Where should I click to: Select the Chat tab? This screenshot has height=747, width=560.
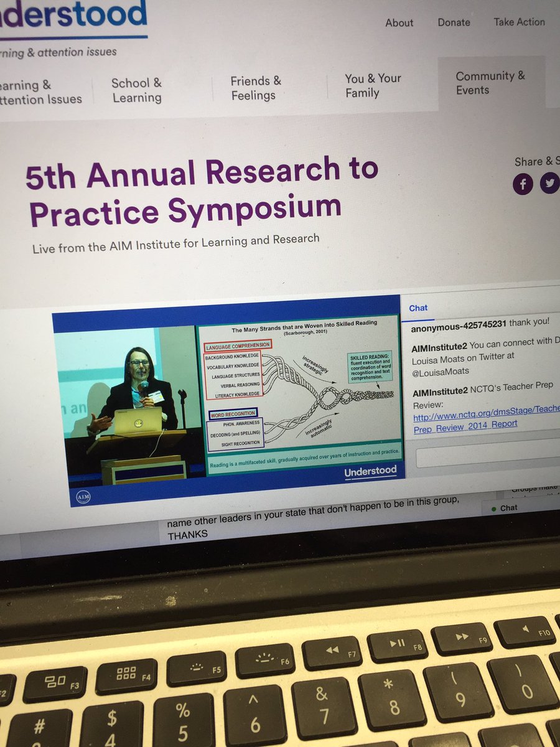coord(418,308)
